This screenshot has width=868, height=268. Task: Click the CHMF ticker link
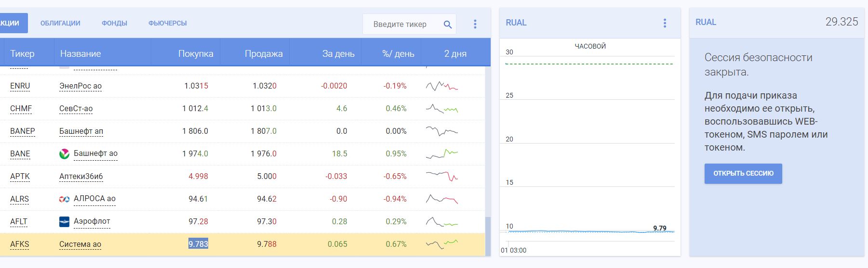21,109
